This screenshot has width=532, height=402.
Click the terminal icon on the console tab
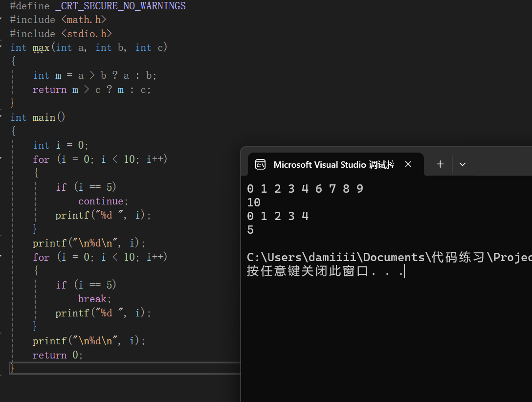click(x=260, y=164)
